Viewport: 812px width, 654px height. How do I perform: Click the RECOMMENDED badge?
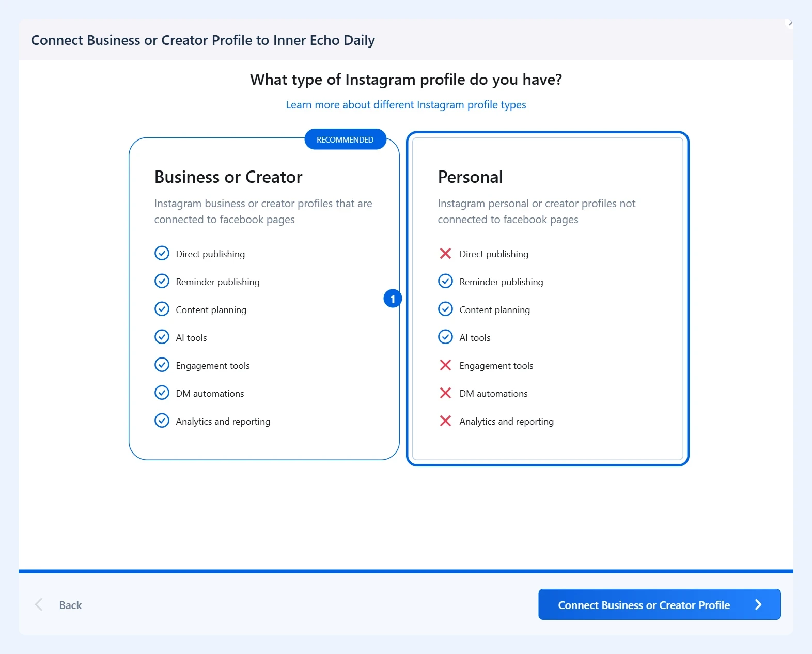(x=345, y=139)
